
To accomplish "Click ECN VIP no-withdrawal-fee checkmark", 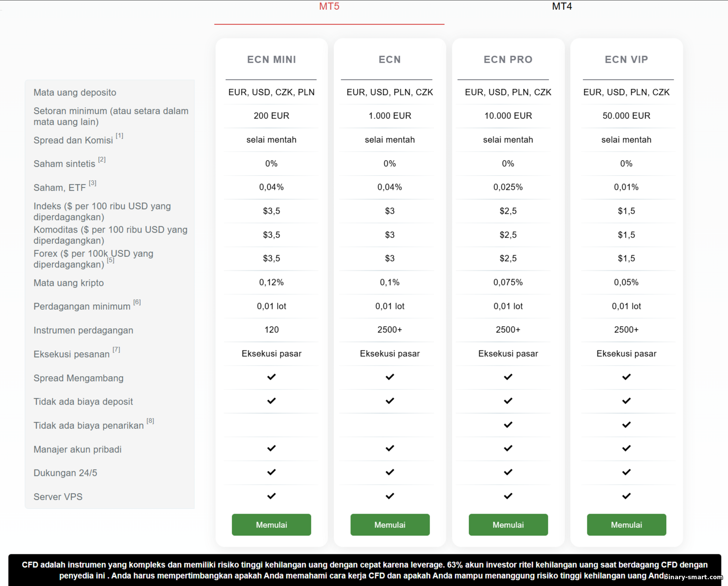I will click(627, 425).
